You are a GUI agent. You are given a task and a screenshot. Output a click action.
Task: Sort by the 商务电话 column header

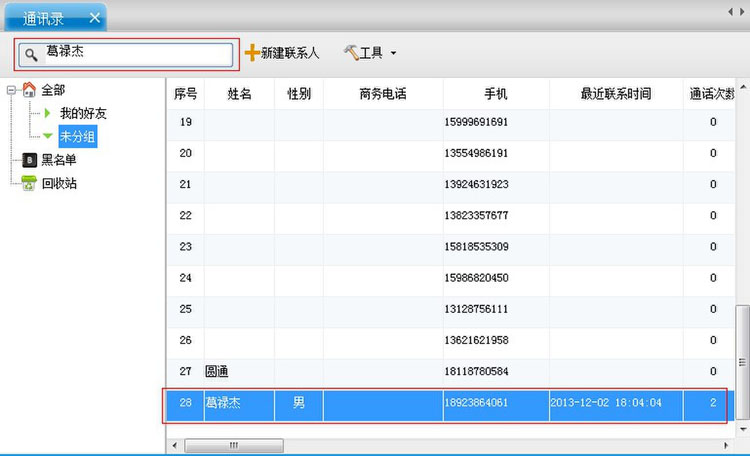coord(383,94)
